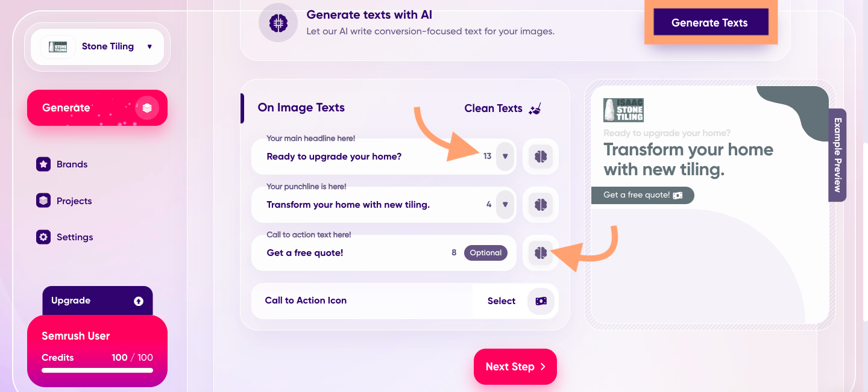Click the Generate Texts button
Viewport: 868px width, 392px height.
click(711, 22)
